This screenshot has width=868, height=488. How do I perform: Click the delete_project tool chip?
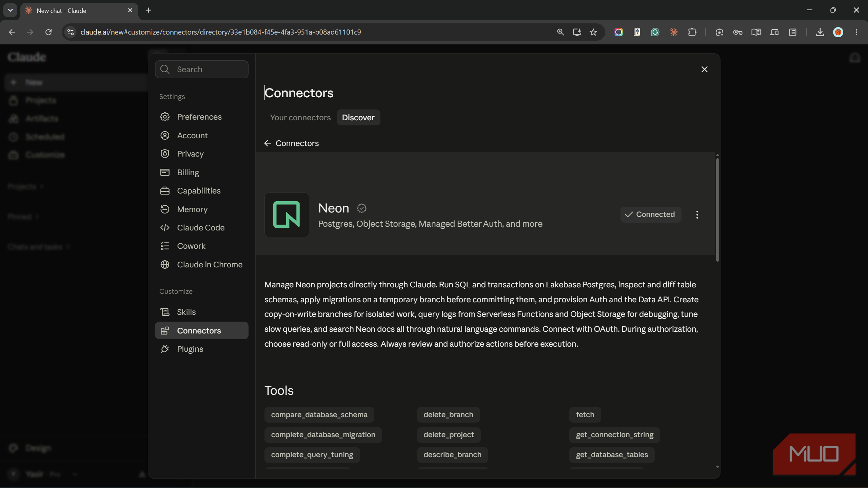[x=449, y=434]
